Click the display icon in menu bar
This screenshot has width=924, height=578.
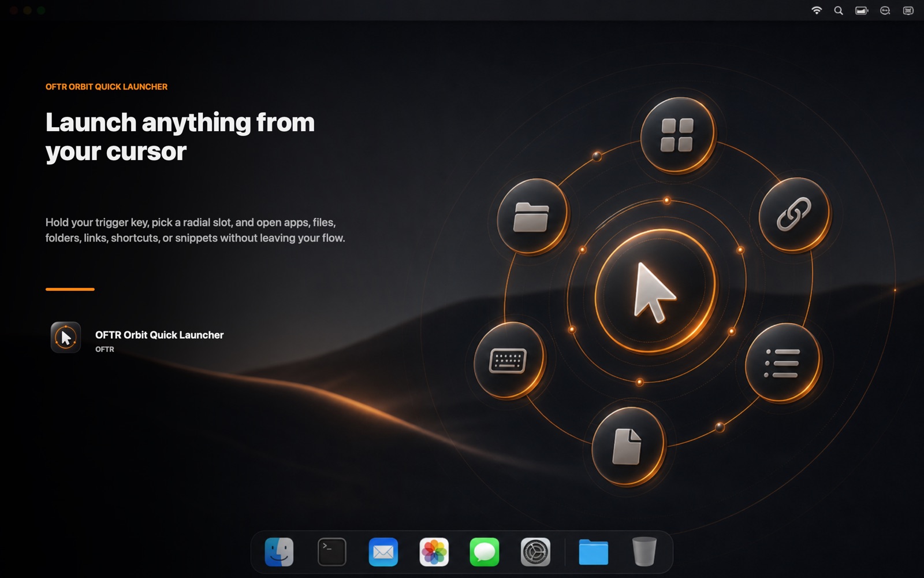click(908, 10)
